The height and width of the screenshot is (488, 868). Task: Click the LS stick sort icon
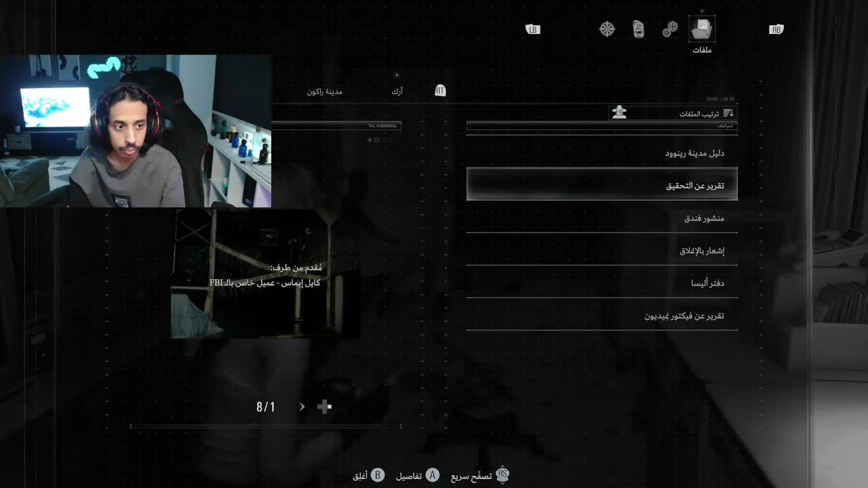(619, 113)
